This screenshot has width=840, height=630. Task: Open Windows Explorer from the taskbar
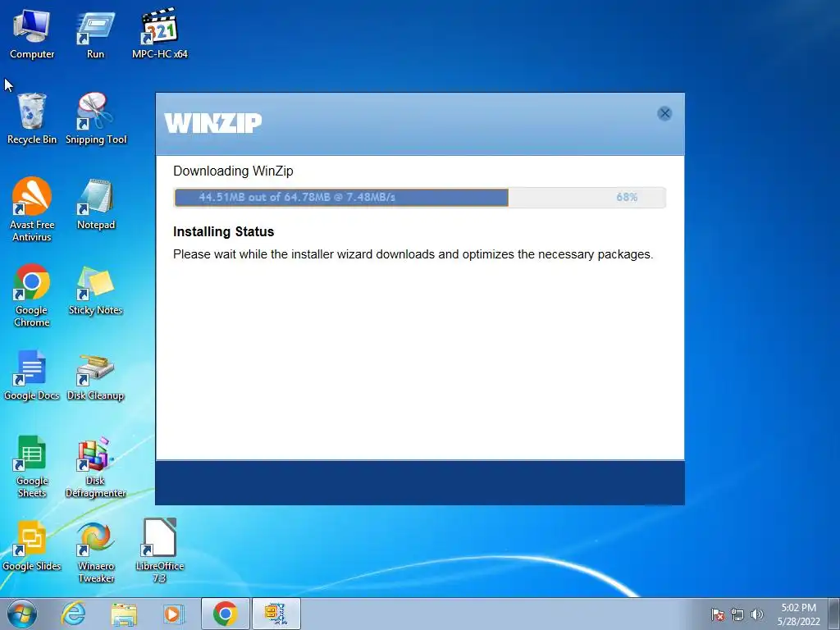[x=124, y=614]
